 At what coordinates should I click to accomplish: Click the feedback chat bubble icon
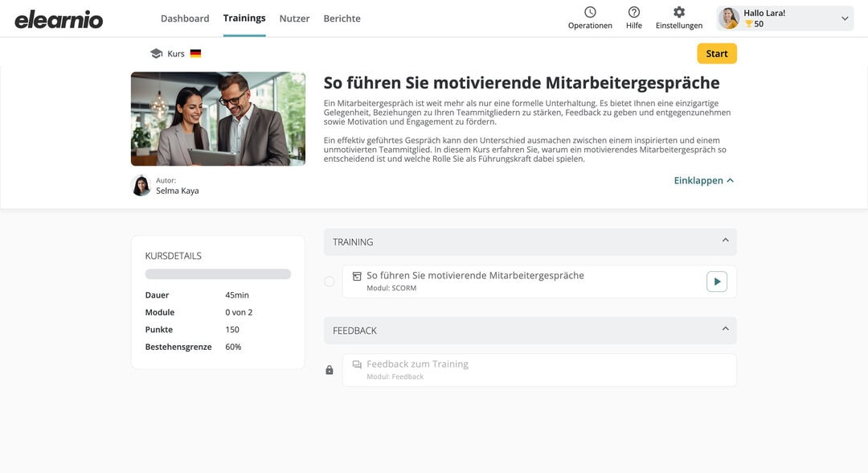357,364
